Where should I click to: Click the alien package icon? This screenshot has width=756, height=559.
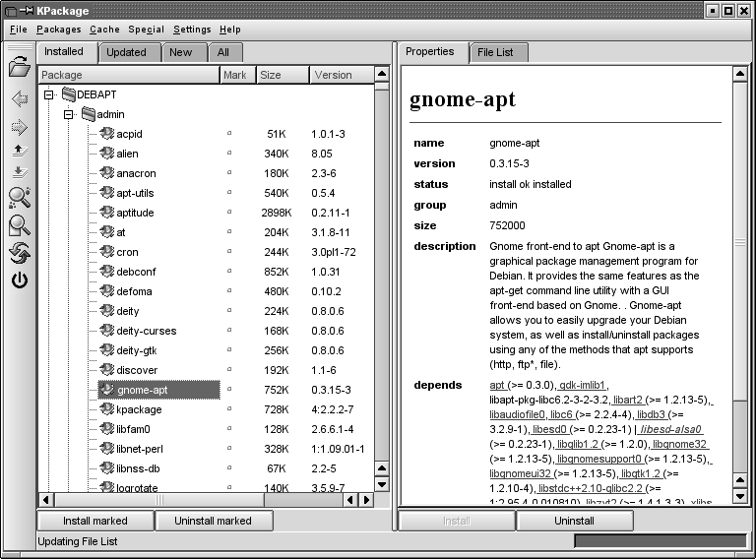106,153
